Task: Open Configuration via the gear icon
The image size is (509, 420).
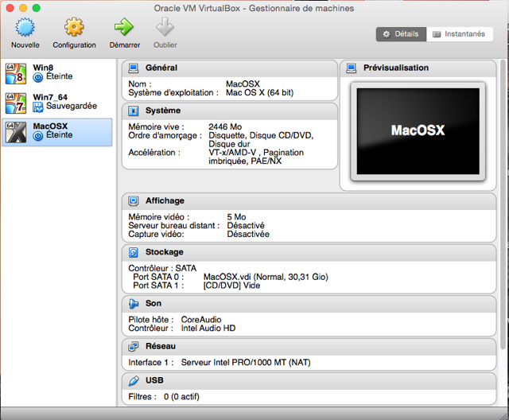Action: click(x=74, y=26)
